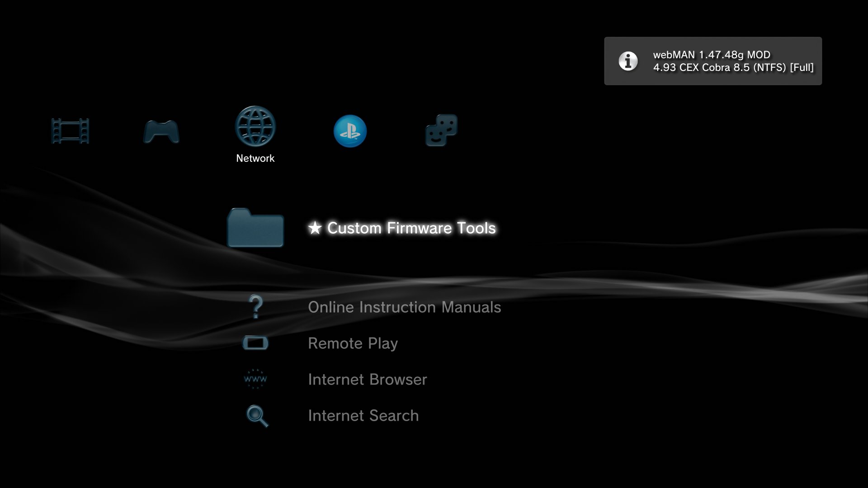This screenshot has height=488, width=868.
Task: Open Online Instruction Manuals
Action: tap(404, 307)
